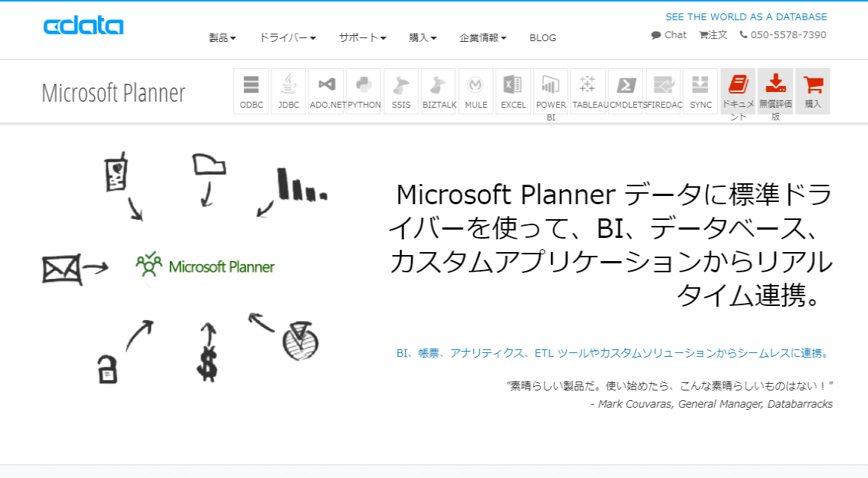Screen dimensions: 868x478
Task: Click the BI、帳票、アナリティクス blue subtitle
Action: pyautogui.click(x=614, y=353)
